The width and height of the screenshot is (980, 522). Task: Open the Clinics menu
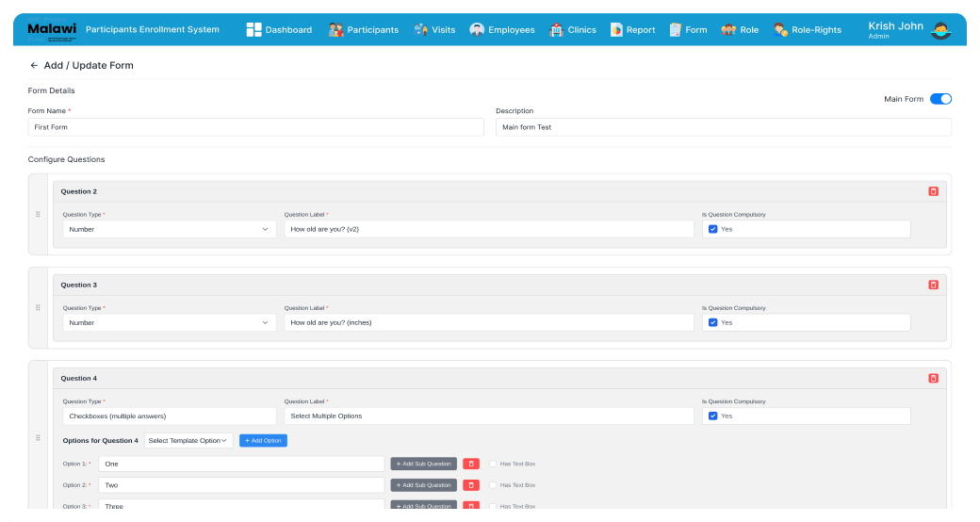click(573, 29)
